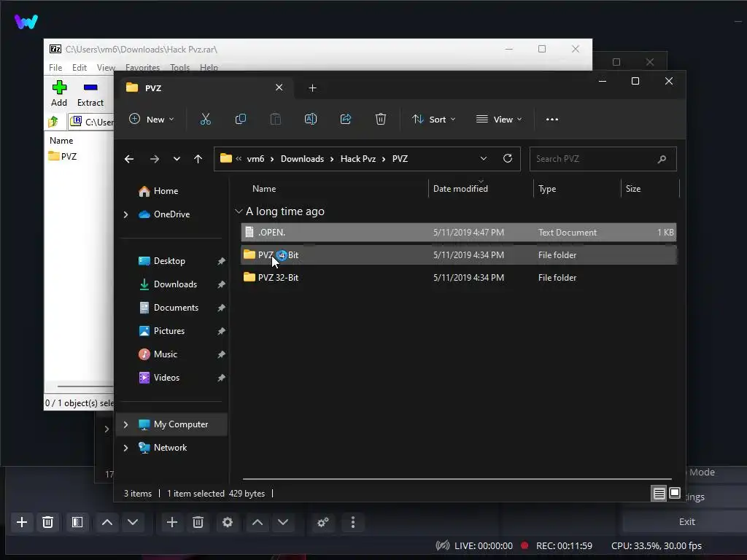Image resolution: width=747 pixels, height=560 pixels.
Task: Refresh the PVZ folder view
Action: (x=508, y=158)
